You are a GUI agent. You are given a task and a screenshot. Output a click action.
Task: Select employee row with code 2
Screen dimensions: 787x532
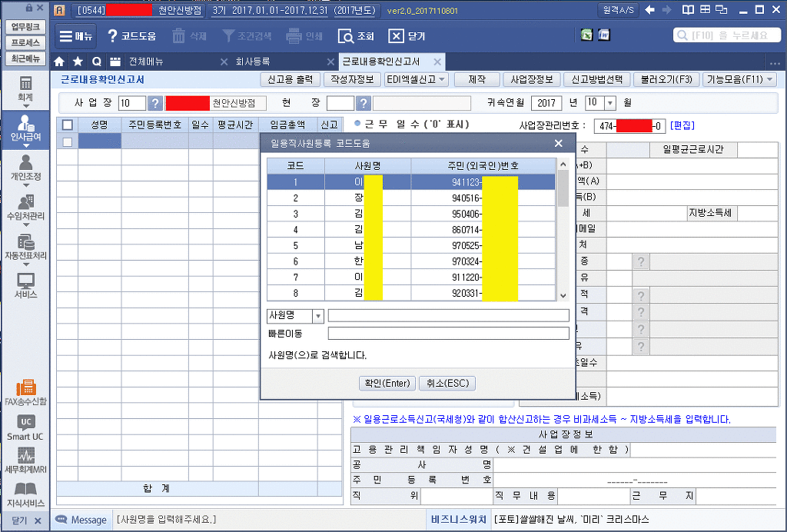click(x=411, y=198)
